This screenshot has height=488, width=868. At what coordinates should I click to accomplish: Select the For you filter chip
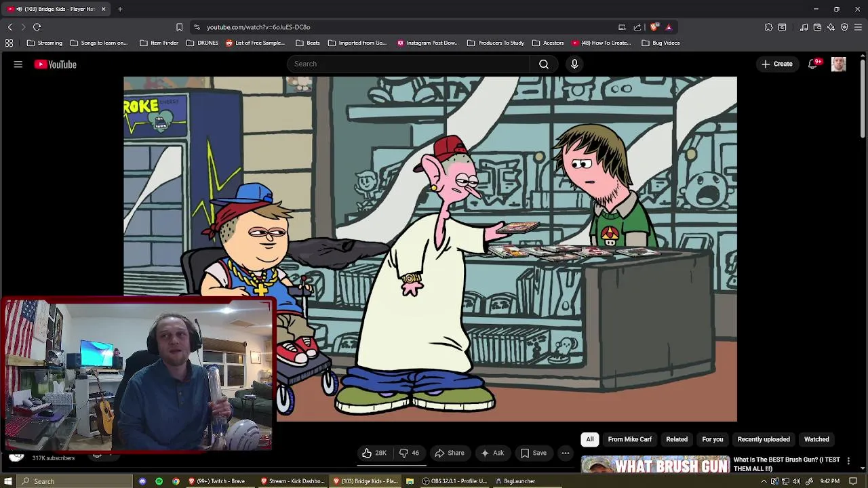click(x=713, y=439)
